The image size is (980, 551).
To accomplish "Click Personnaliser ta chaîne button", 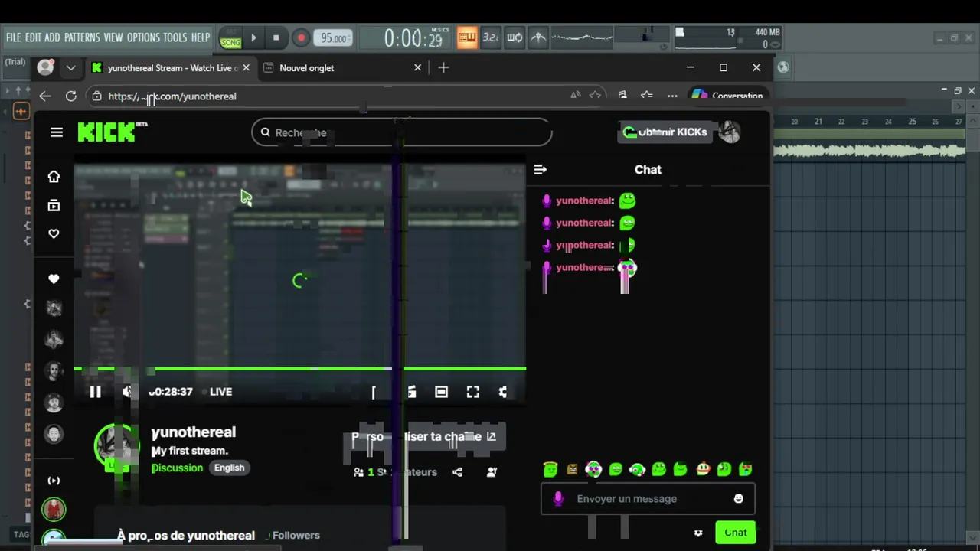I will click(424, 437).
